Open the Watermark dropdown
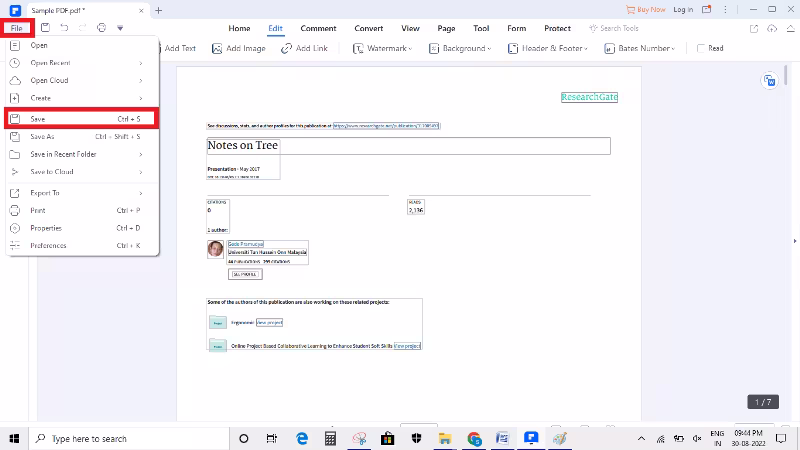 (383, 48)
